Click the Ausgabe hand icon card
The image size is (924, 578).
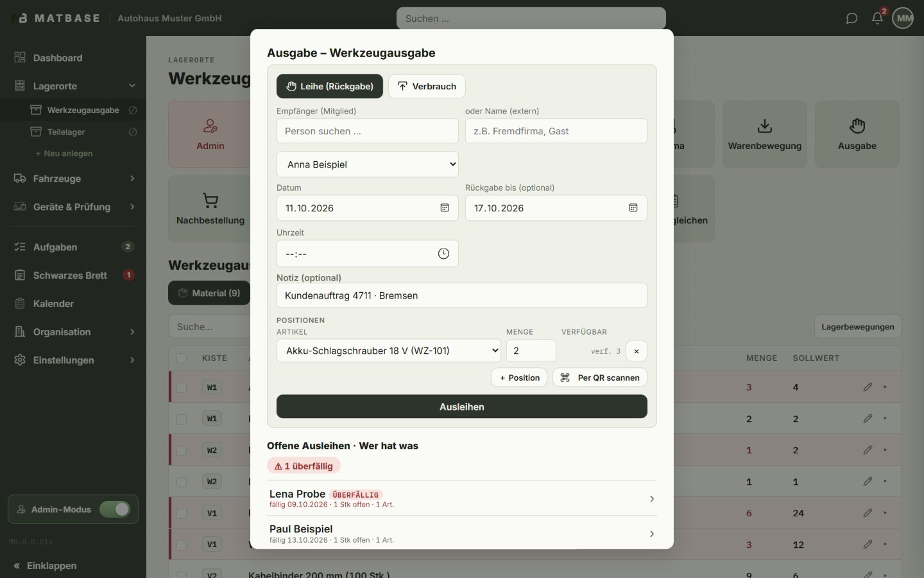(857, 134)
